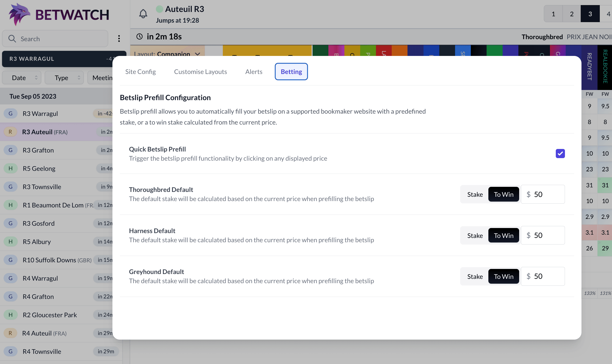The image size is (612, 364).
Task: Enable Quick Betslip Prefill checkbox
Action: (560, 153)
